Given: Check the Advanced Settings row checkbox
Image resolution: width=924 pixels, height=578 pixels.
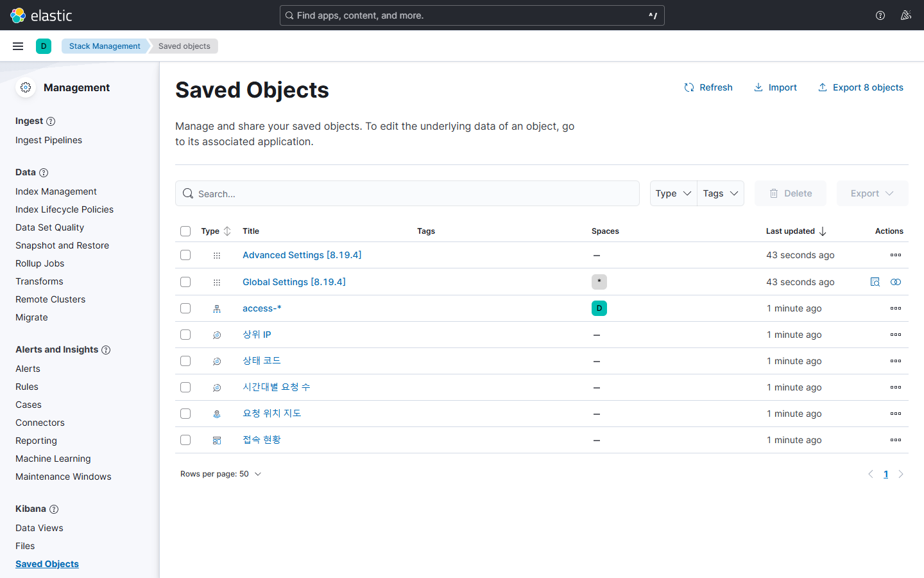Looking at the screenshot, I should point(185,255).
